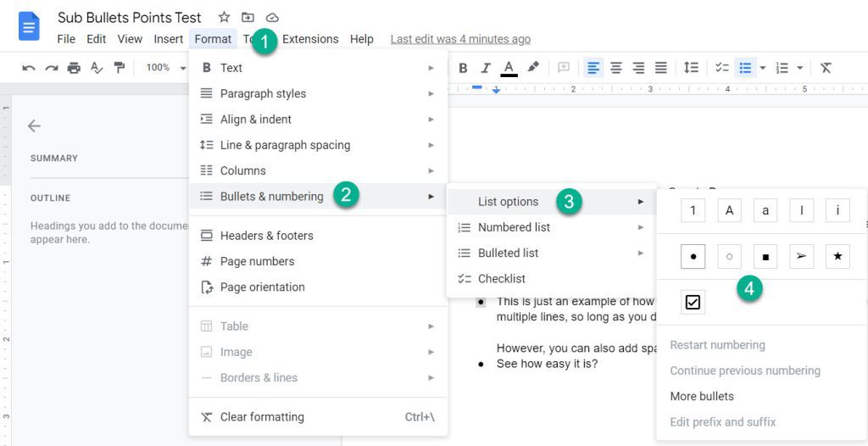
Task: Select Clear formatting in Format menu
Action: (x=319, y=416)
